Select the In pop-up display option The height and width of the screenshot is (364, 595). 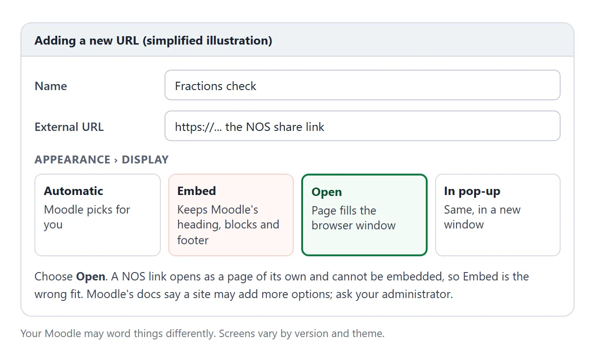pos(498,215)
